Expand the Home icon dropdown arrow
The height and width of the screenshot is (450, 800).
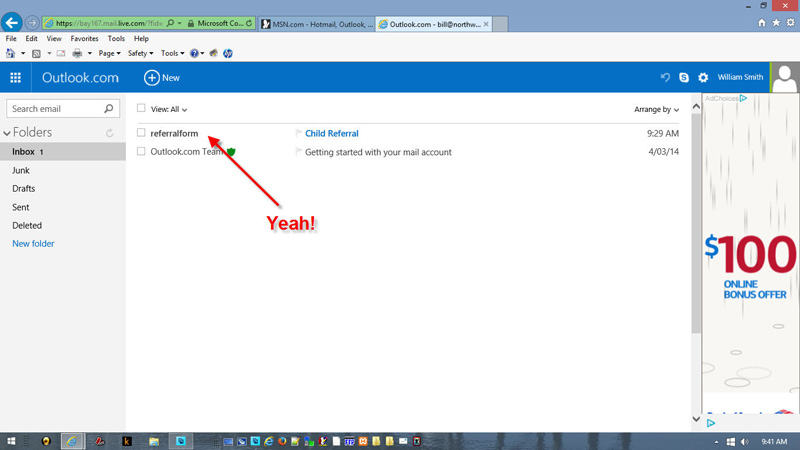tap(22, 53)
